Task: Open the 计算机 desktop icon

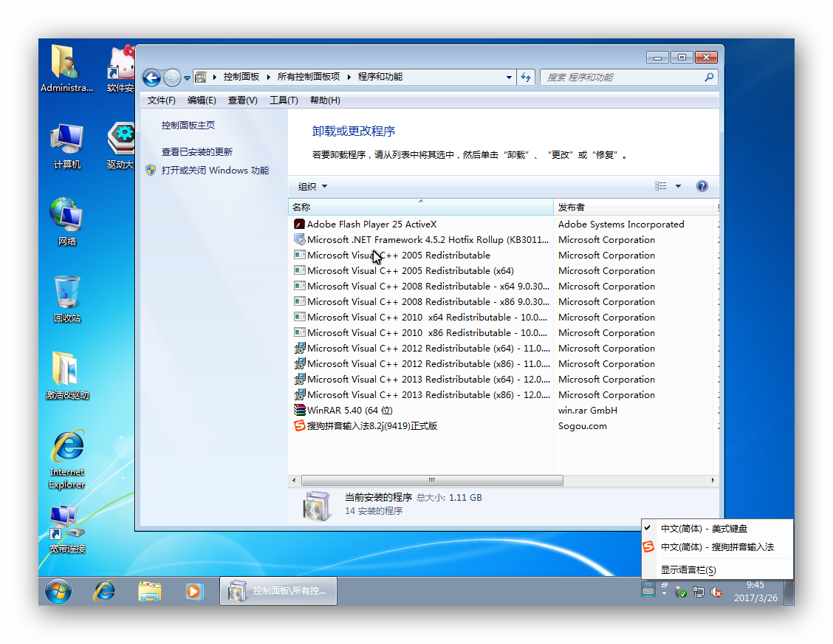Action: pos(67,145)
